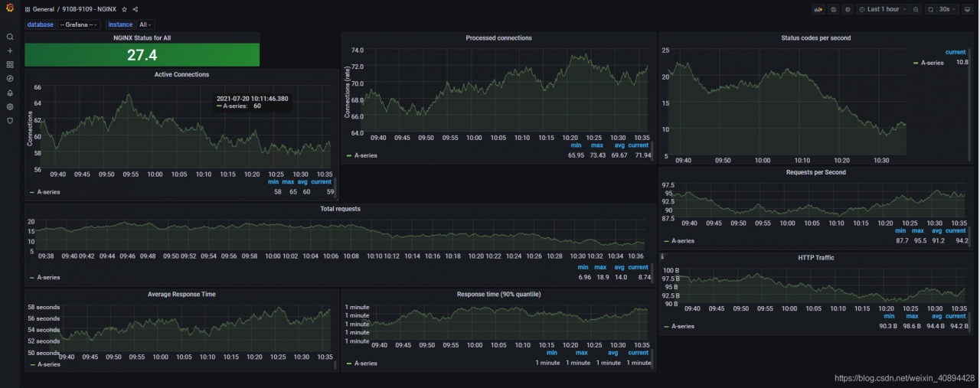Open Status codes per second panel menu
Screen dimensions: 980x388
pos(815,37)
